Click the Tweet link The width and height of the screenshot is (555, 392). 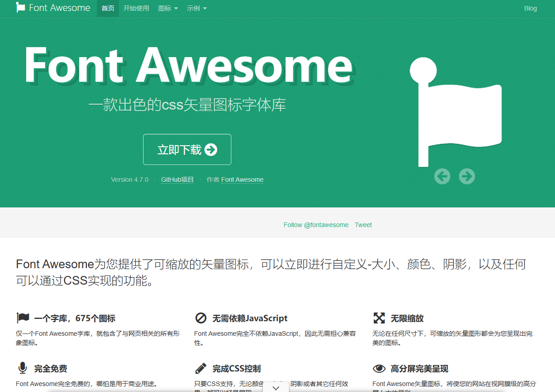pos(363,225)
